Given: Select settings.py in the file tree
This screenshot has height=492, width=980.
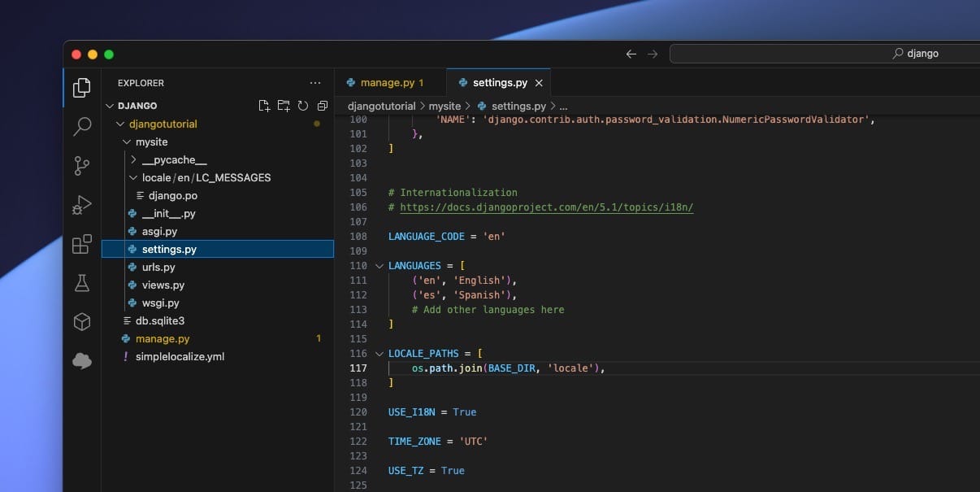Looking at the screenshot, I should click(217, 249).
